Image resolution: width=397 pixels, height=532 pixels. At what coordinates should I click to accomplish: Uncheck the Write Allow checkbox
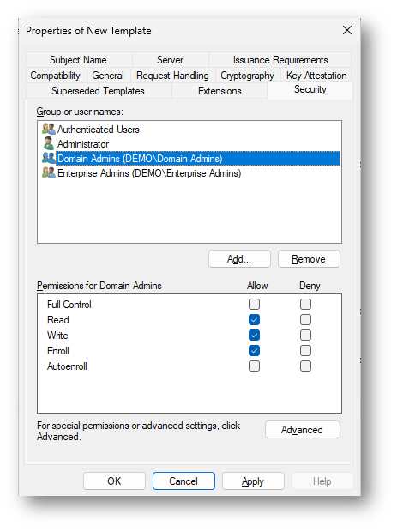(254, 336)
